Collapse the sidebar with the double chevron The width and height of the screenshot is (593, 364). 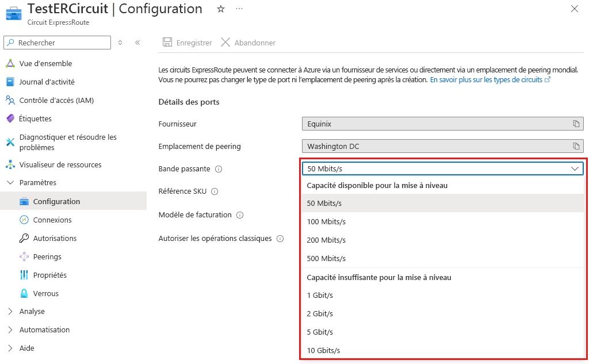(137, 43)
